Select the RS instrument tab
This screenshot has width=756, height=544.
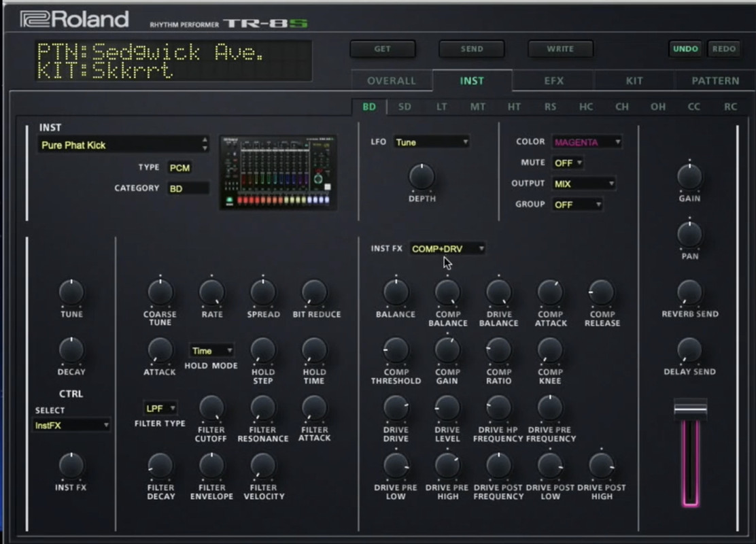point(550,107)
